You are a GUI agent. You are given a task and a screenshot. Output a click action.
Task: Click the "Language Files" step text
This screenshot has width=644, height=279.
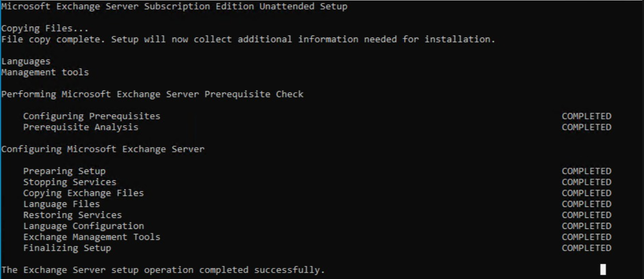point(61,204)
